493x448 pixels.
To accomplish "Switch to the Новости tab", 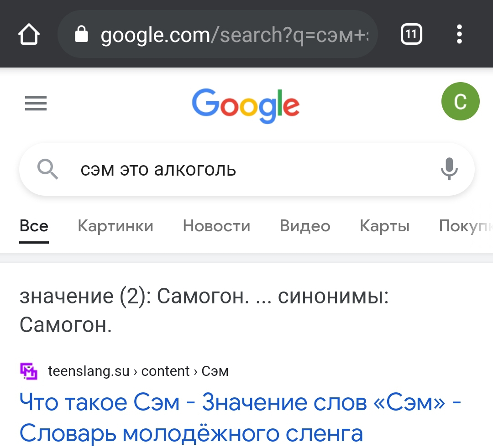I will point(216,226).
